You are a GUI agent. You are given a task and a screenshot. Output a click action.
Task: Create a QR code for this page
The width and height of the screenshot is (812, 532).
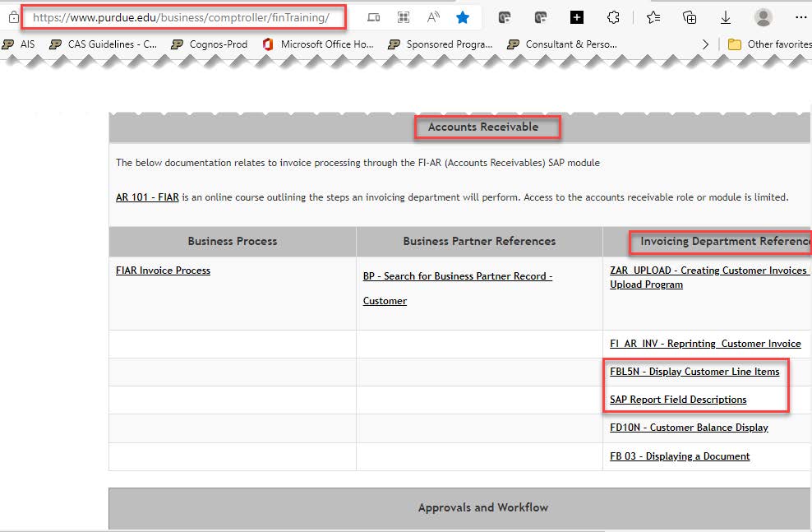(x=404, y=17)
